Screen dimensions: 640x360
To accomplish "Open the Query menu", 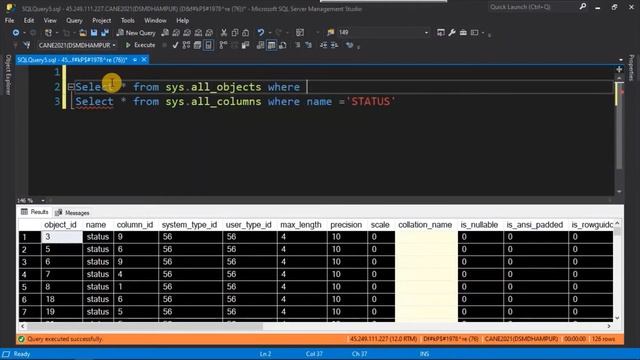I will [74, 20].
